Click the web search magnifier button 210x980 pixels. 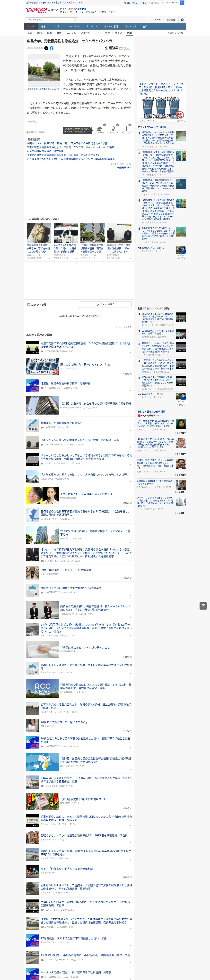[182, 3]
